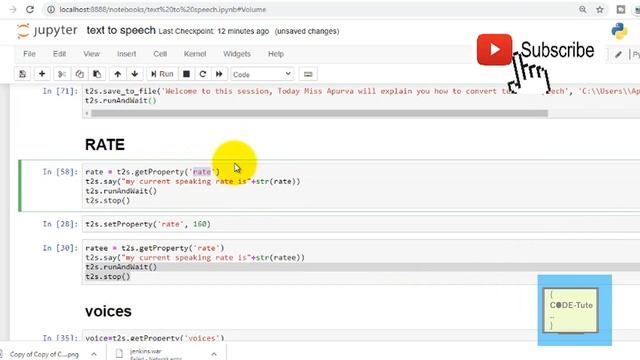640x360 pixels.
Task: Open the Kernel menu
Action: 195,54
